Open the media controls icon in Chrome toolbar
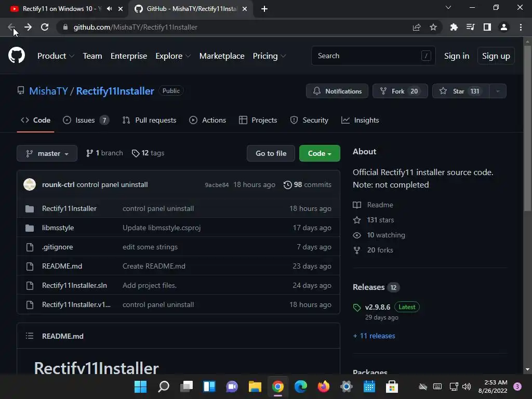Viewport: 532px width, 399px height. (470, 27)
